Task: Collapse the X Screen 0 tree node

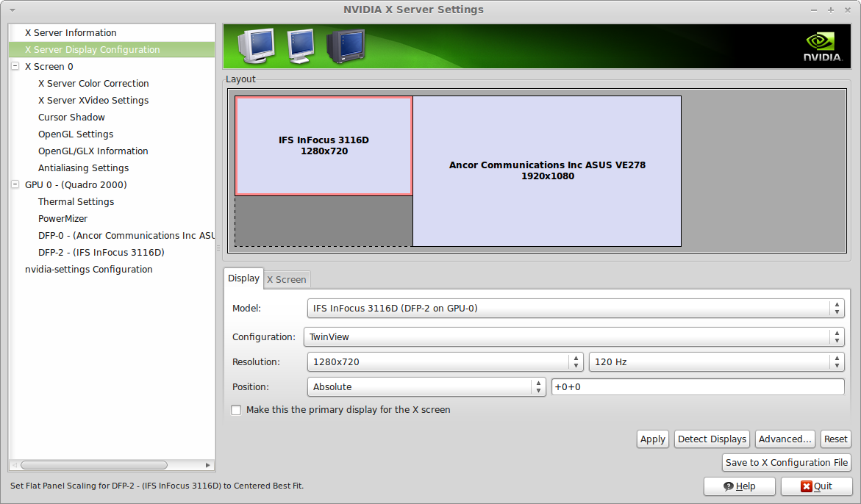Action: coord(15,66)
